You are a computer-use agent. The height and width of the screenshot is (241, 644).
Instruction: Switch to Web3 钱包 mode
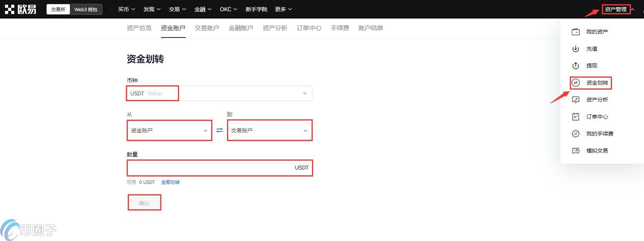[x=86, y=9]
